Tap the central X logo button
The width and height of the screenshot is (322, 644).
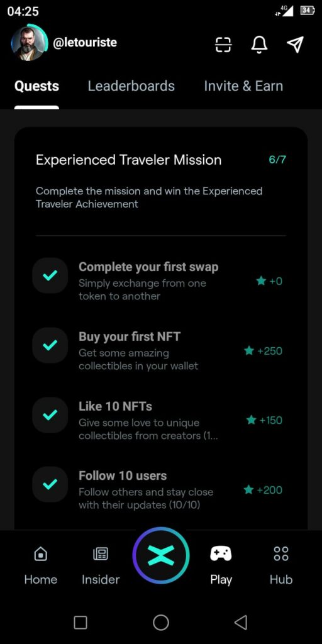[161, 555]
